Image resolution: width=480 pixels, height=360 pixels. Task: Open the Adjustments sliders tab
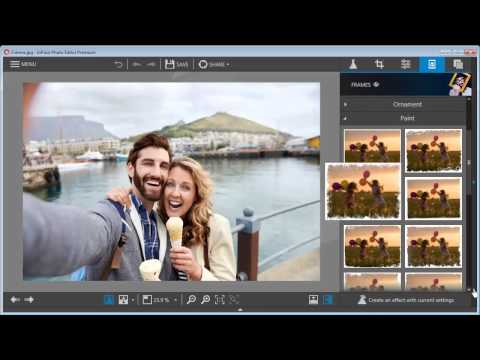click(x=405, y=64)
